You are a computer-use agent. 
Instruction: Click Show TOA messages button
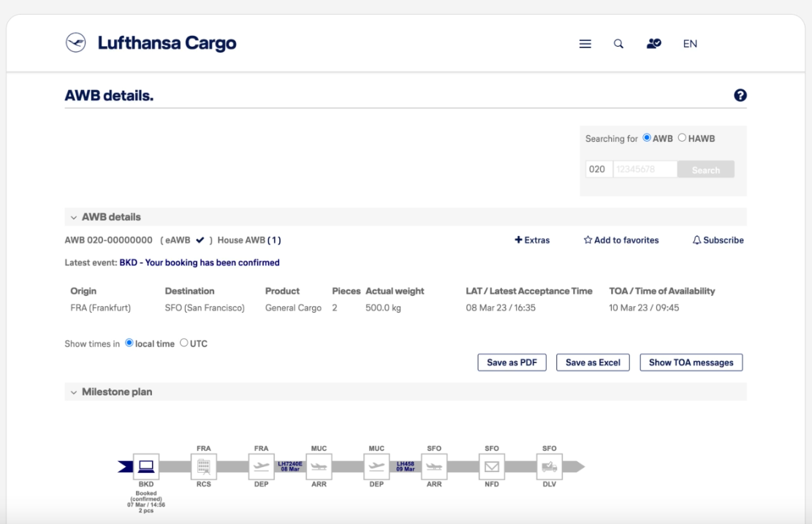click(691, 362)
